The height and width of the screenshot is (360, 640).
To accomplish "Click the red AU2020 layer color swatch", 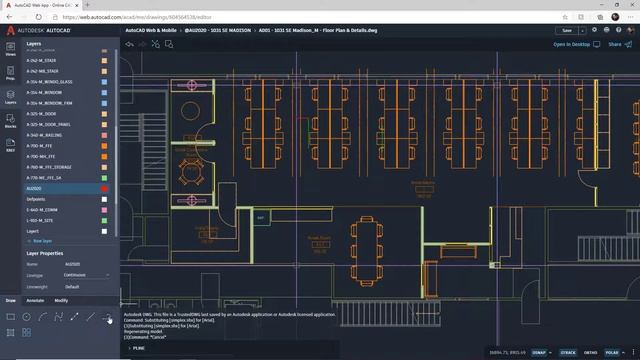I will coord(104,189).
